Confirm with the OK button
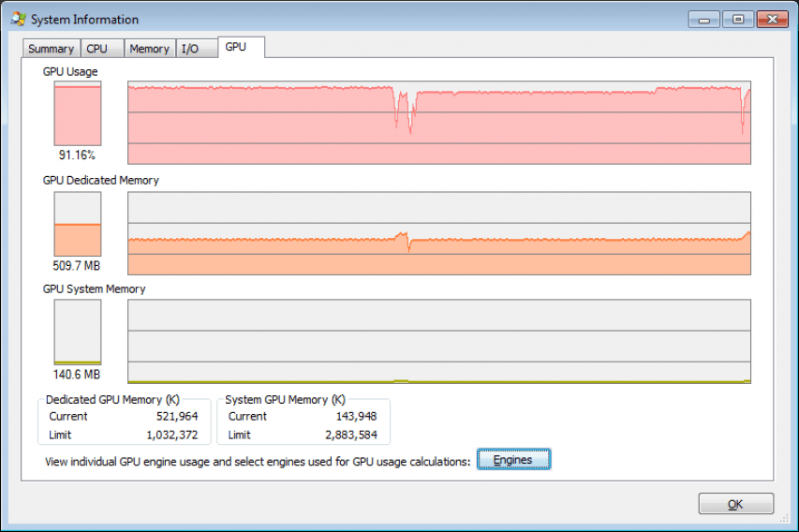 pyautogui.click(x=736, y=504)
